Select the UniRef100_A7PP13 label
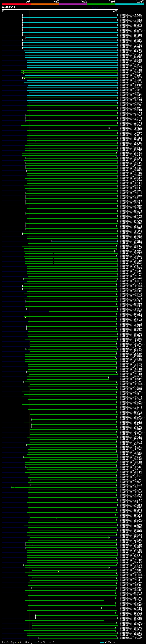 point(131,32)
